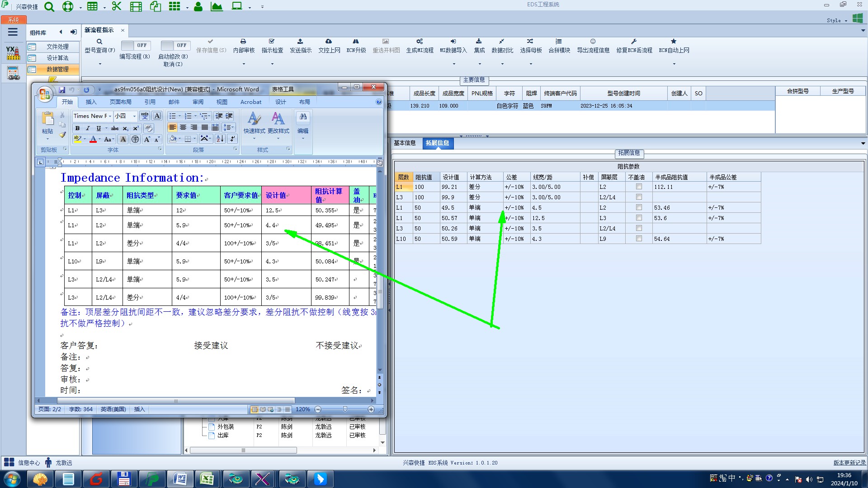Click the 数据对比 icon in EDS toolbar
Screen dimensions: 868x488
(x=502, y=41)
